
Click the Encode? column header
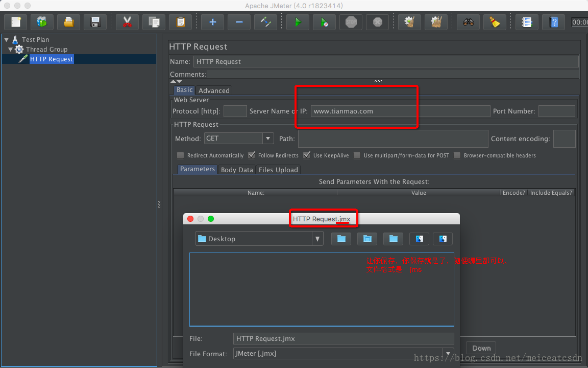point(514,193)
